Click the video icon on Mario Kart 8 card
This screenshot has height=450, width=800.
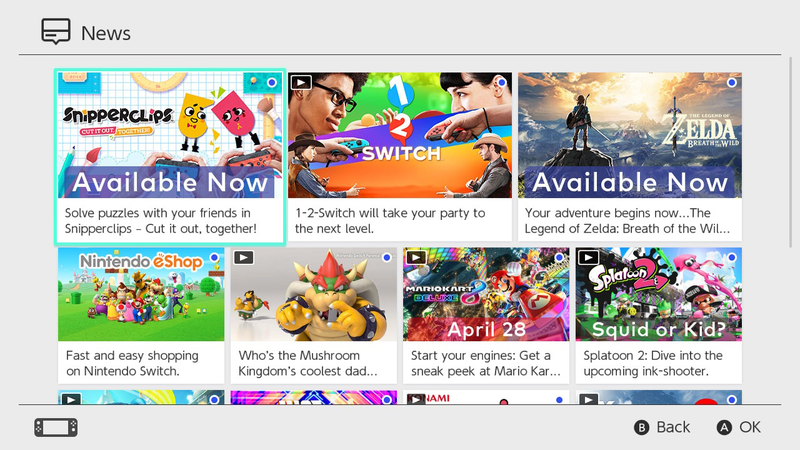click(x=416, y=258)
